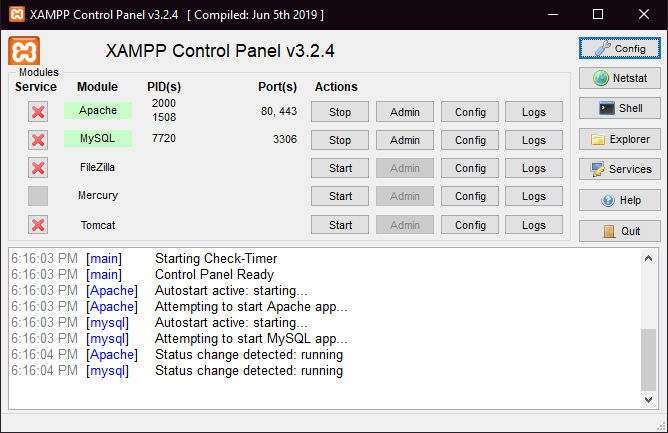Toggle the Apache service checkbox

coord(38,111)
